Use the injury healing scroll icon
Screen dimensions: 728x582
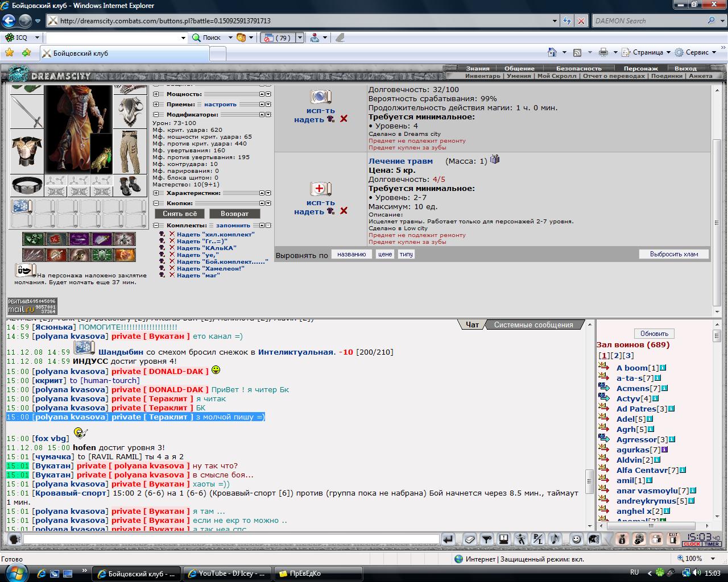click(x=320, y=189)
